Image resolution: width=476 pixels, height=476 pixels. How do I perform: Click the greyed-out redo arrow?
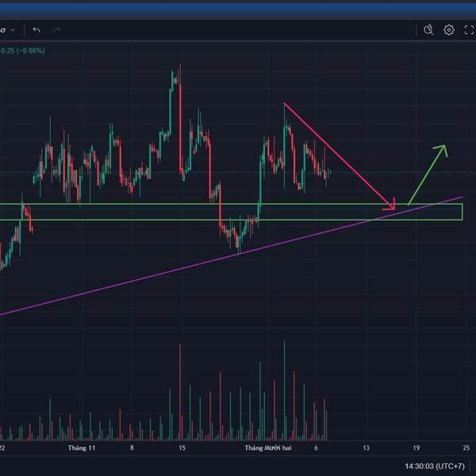pyautogui.click(x=56, y=30)
